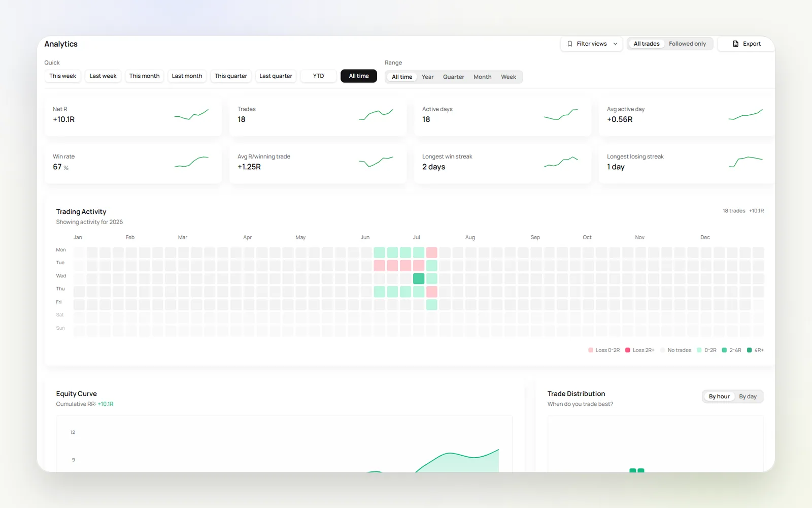Choose the This week quick filter
Screen dimensions: 812x508
(x=62, y=76)
